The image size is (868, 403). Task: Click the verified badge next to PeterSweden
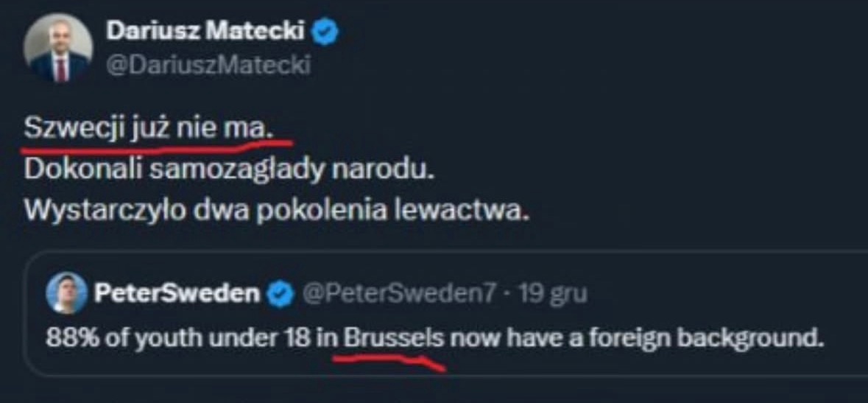(x=280, y=295)
